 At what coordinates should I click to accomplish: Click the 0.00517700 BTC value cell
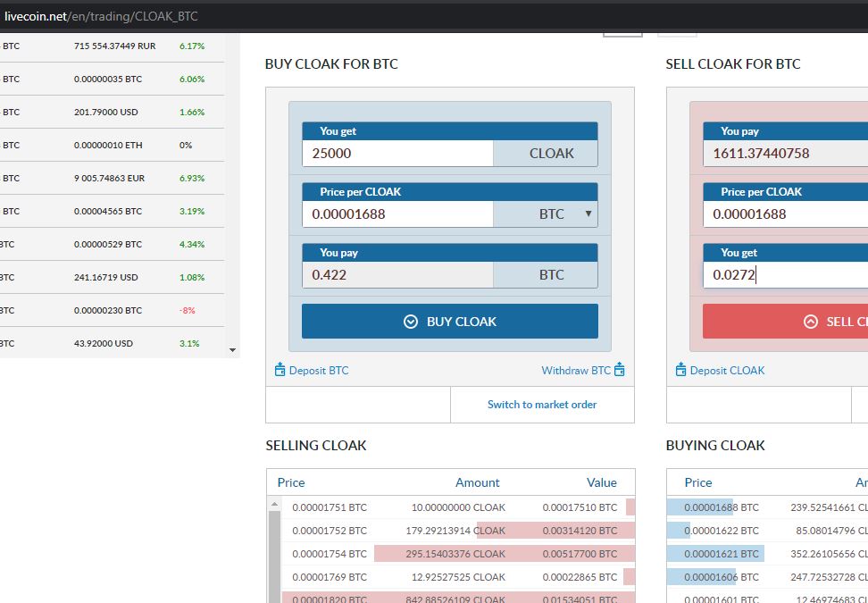pos(580,554)
